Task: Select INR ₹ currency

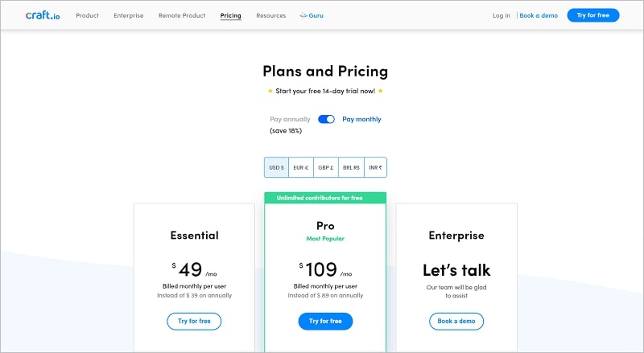Action: (x=375, y=167)
